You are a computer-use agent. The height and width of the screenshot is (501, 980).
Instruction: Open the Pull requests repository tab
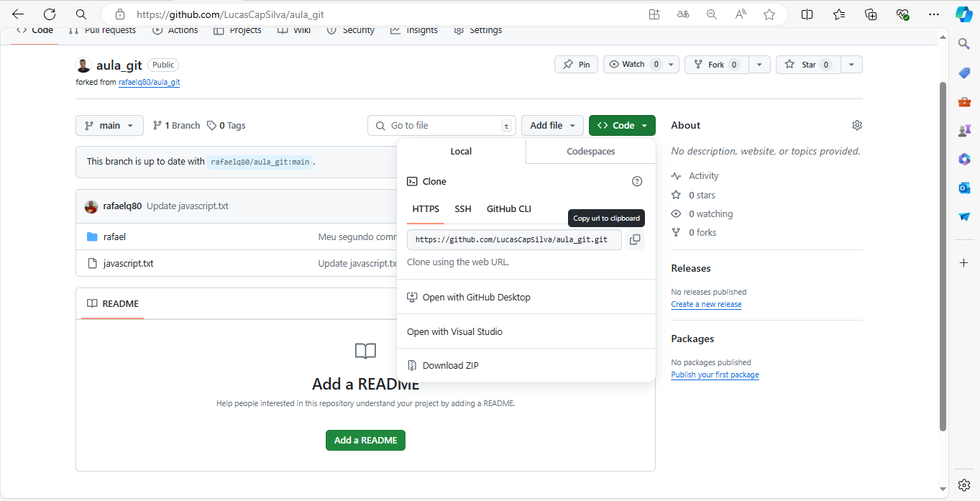(102, 30)
